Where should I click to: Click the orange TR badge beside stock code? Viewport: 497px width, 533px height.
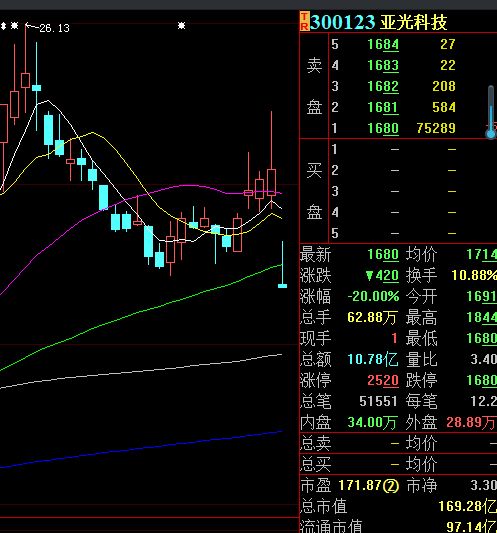pos(305,21)
